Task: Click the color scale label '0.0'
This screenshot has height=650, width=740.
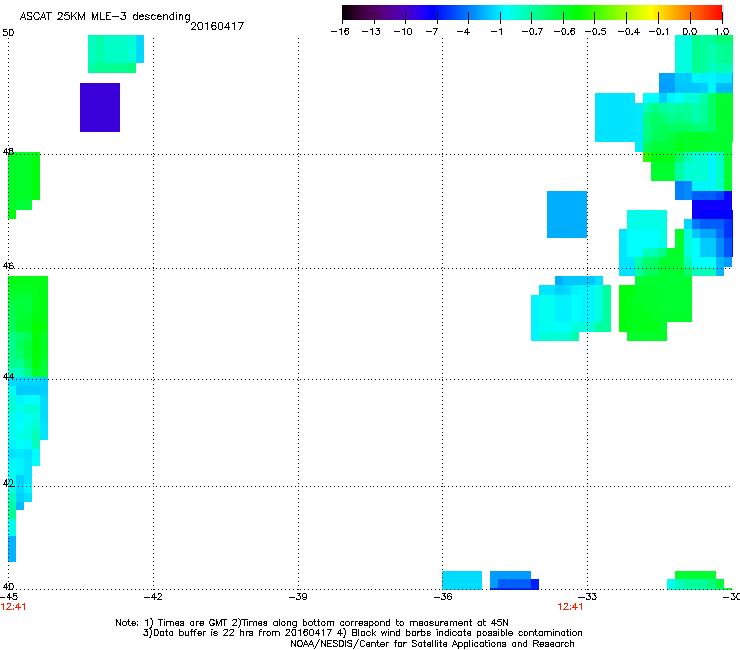Action: [x=690, y=32]
